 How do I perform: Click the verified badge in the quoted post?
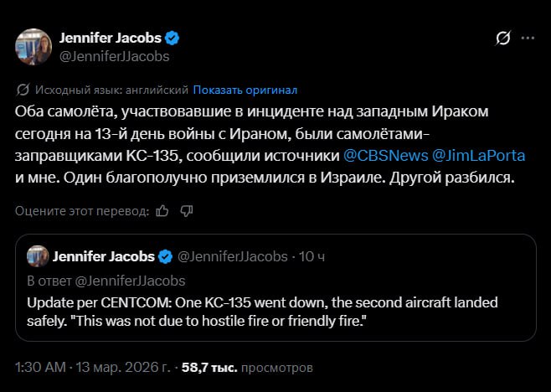click(166, 256)
